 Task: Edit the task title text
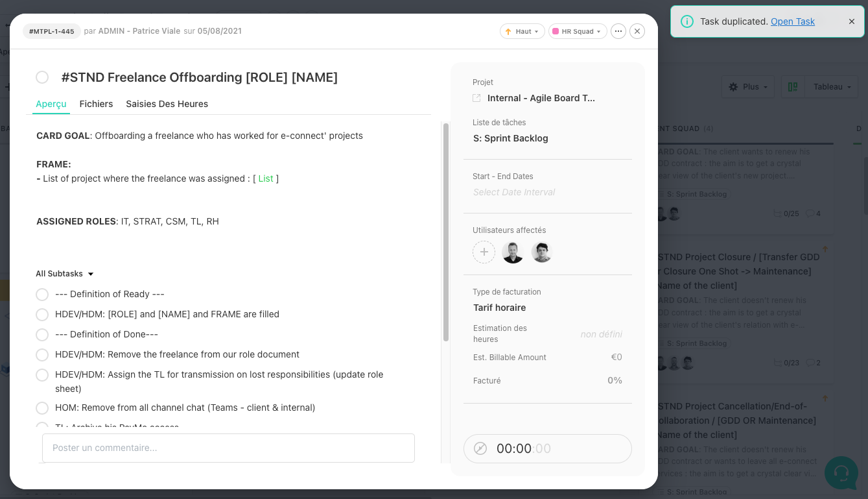point(199,78)
